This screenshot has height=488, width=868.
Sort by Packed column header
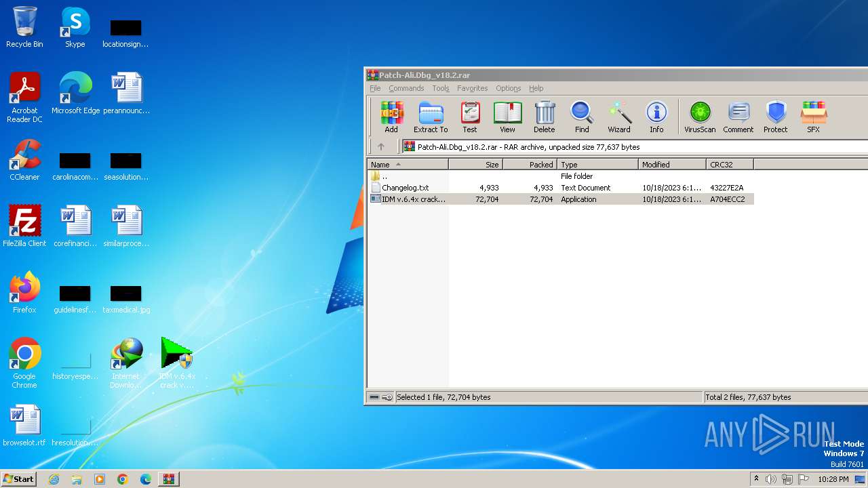point(530,165)
